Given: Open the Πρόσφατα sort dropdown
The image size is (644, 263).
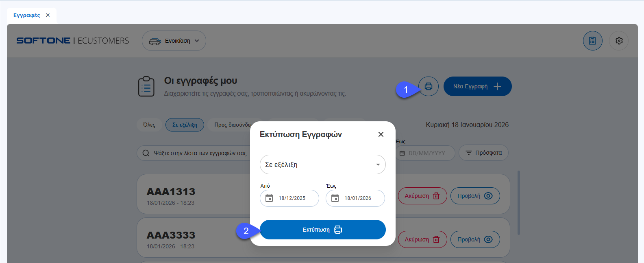Looking at the screenshot, I should (483, 153).
